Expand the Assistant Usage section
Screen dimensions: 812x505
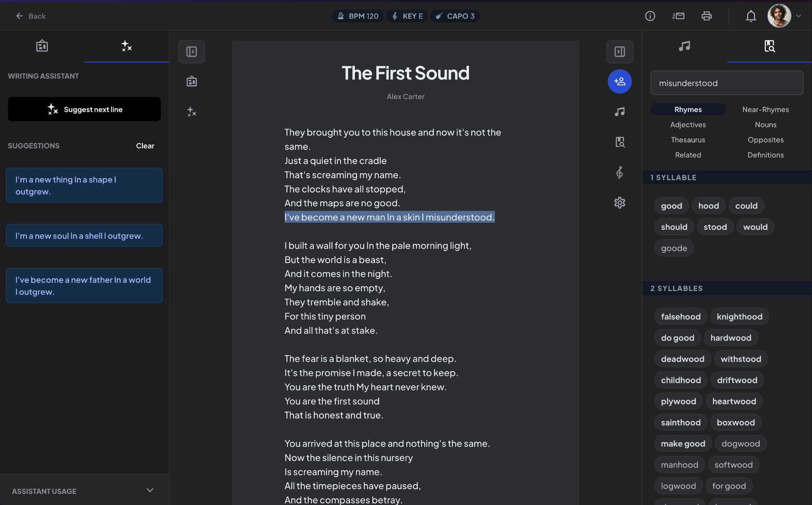coord(149,490)
